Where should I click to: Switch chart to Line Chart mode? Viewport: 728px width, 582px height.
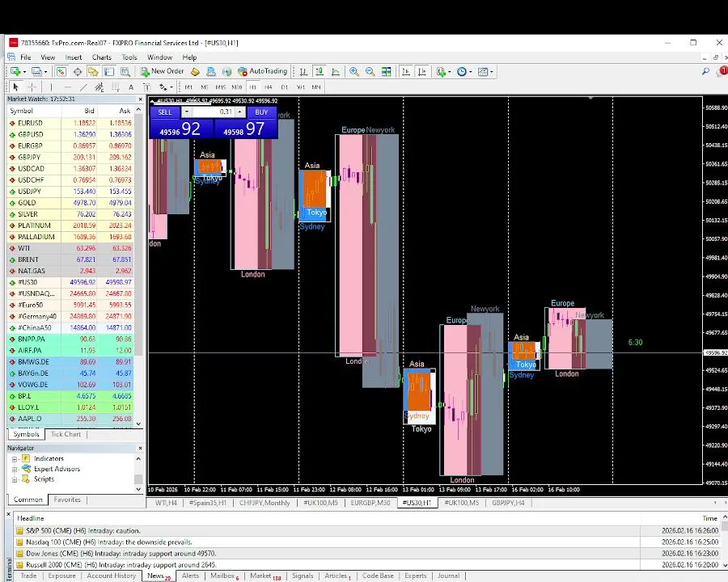(x=336, y=71)
